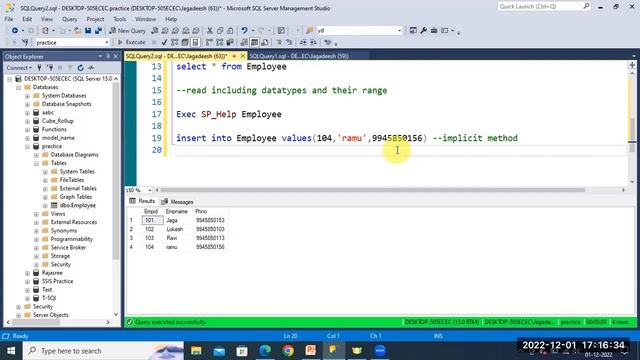Click the Change Connection icon
640x360 pixels.
click(25, 42)
